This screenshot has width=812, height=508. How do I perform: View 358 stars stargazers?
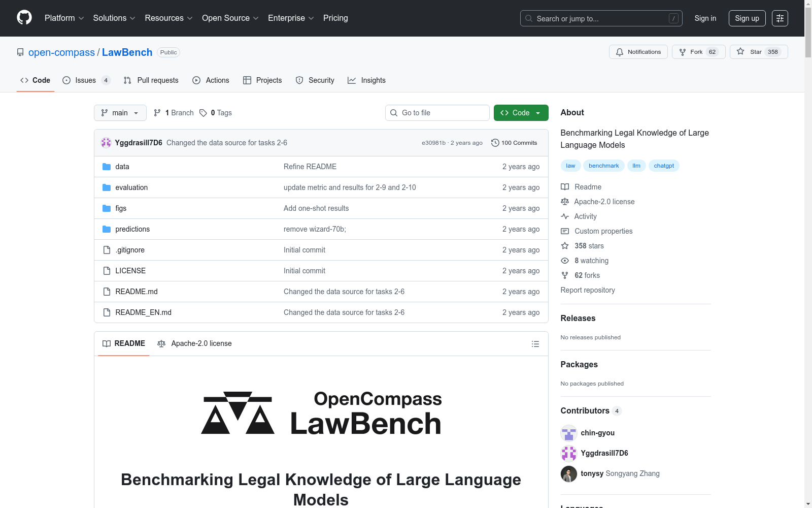coord(583,246)
